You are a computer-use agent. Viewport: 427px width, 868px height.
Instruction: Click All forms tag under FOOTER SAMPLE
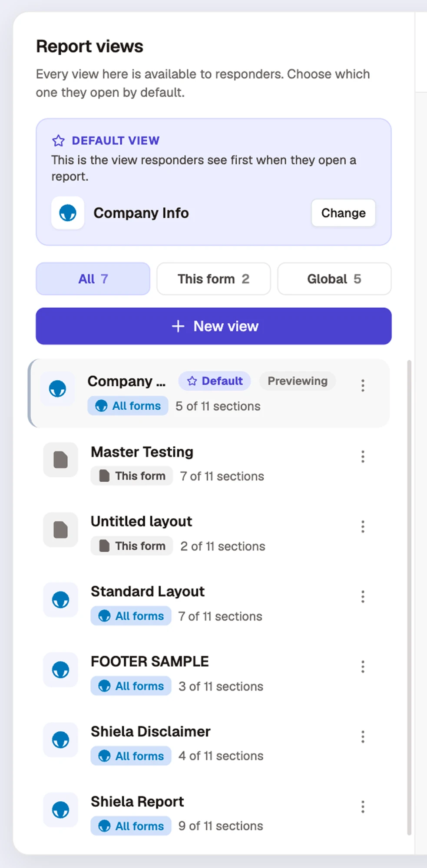[x=131, y=686]
